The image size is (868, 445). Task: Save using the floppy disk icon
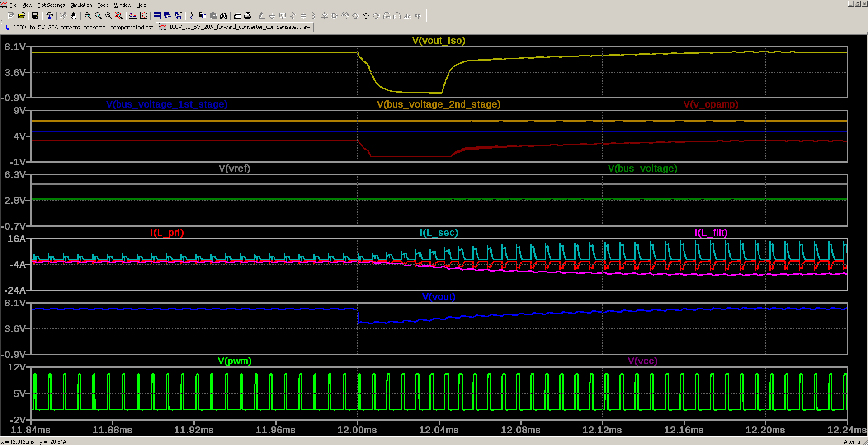point(35,16)
